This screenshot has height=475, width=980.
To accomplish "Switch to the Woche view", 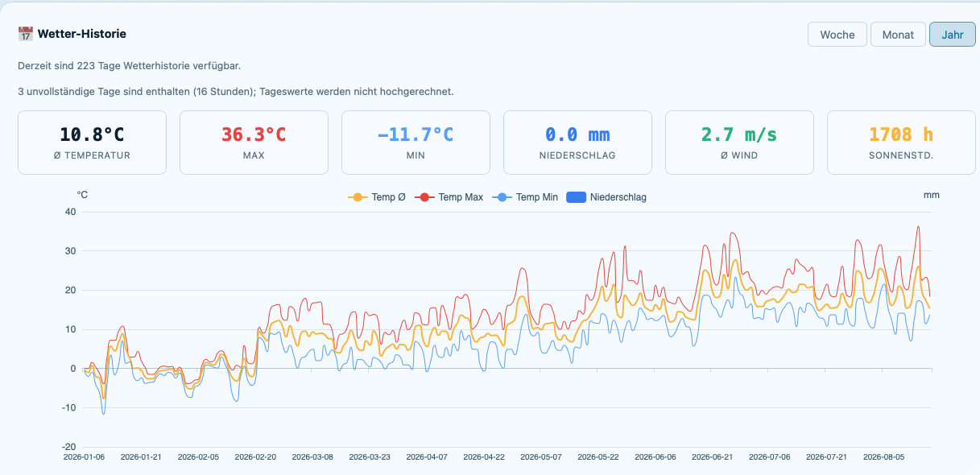I will (x=837, y=35).
